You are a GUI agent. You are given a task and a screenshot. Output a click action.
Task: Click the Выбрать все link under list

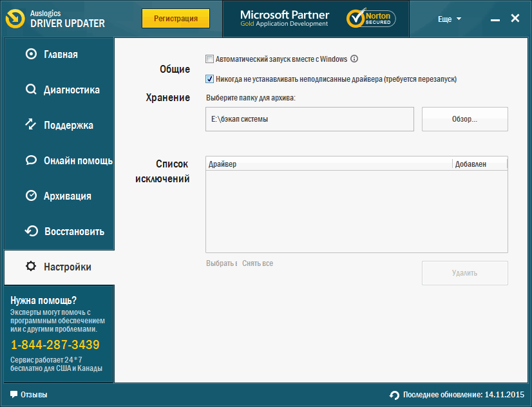click(222, 263)
